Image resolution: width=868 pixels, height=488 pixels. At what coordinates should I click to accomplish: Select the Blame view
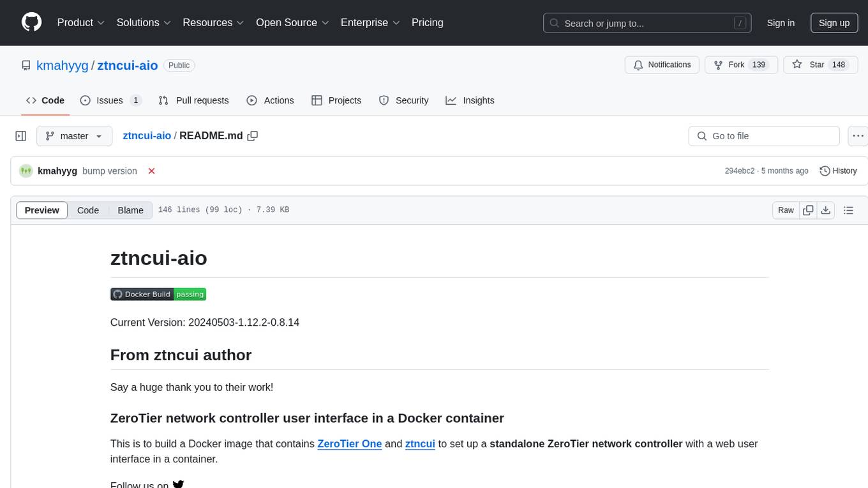pos(130,210)
